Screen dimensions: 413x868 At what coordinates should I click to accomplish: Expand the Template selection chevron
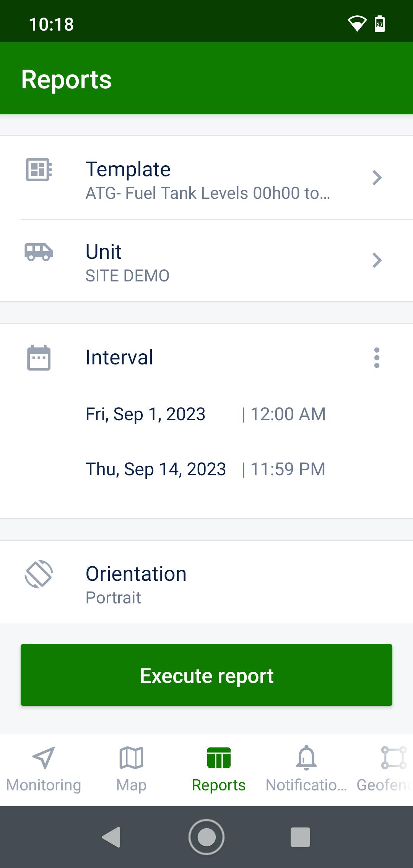point(377,178)
